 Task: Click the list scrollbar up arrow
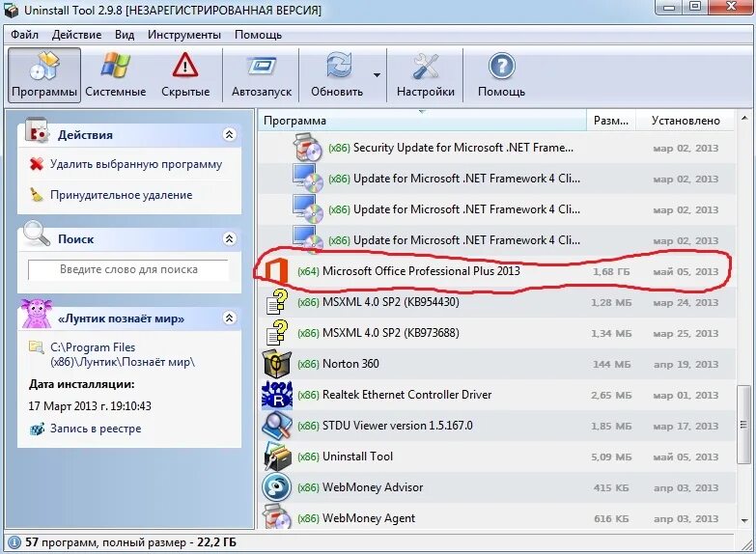tap(744, 118)
